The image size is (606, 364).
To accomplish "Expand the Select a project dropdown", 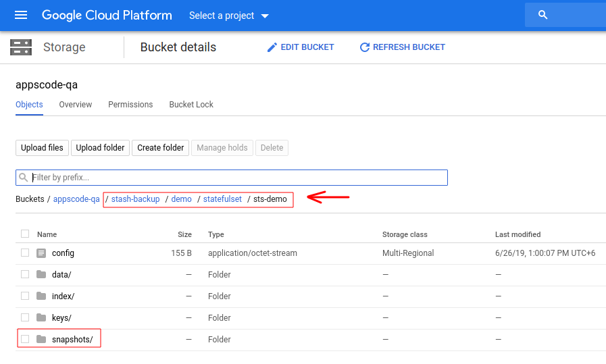I will (x=228, y=16).
